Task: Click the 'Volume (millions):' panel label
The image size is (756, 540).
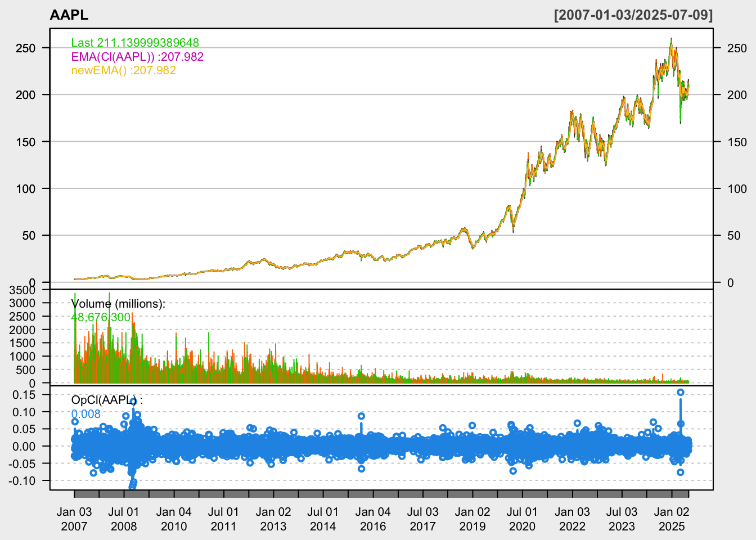Action: [118, 304]
